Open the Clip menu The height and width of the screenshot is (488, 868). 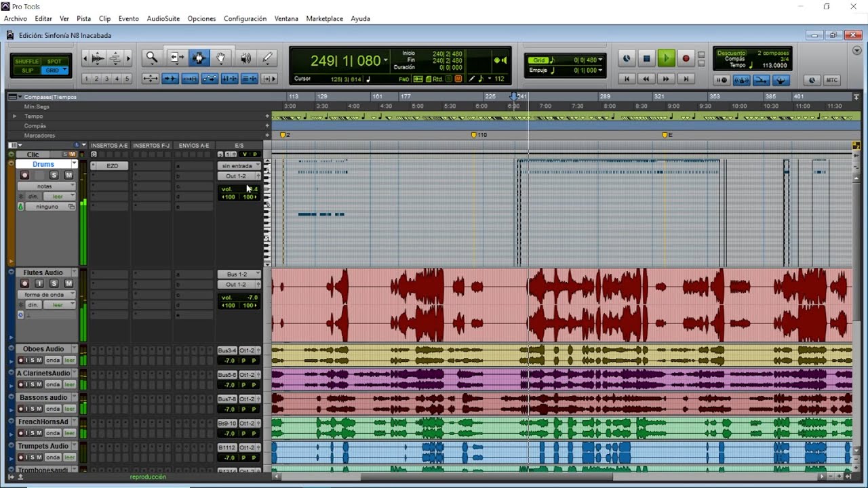(x=105, y=18)
